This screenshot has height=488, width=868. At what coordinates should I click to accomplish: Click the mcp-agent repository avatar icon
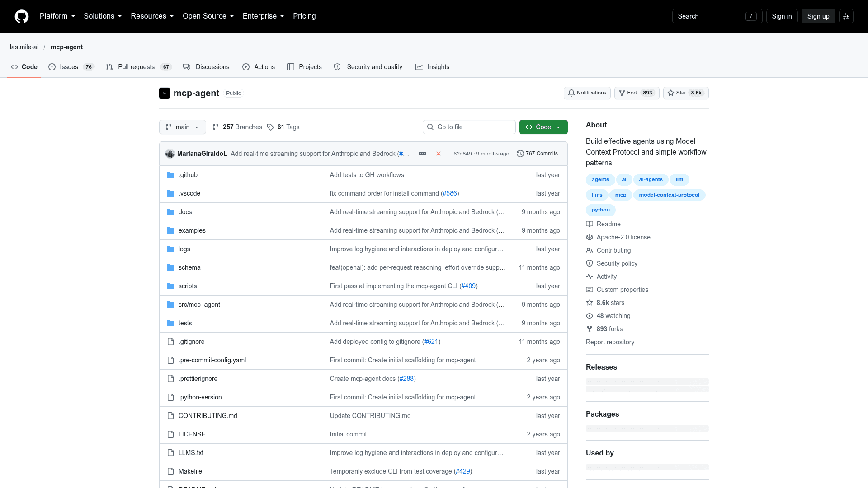point(165,93)
